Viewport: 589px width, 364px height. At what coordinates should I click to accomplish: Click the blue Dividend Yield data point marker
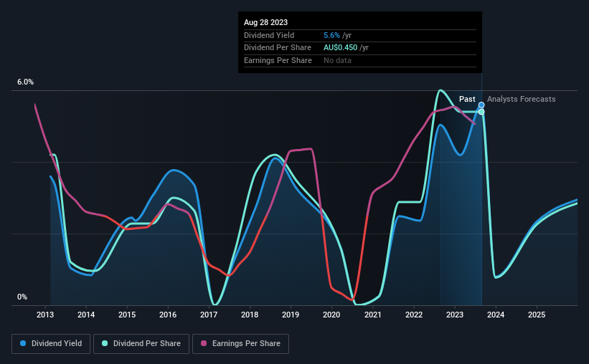coord(481,105)
